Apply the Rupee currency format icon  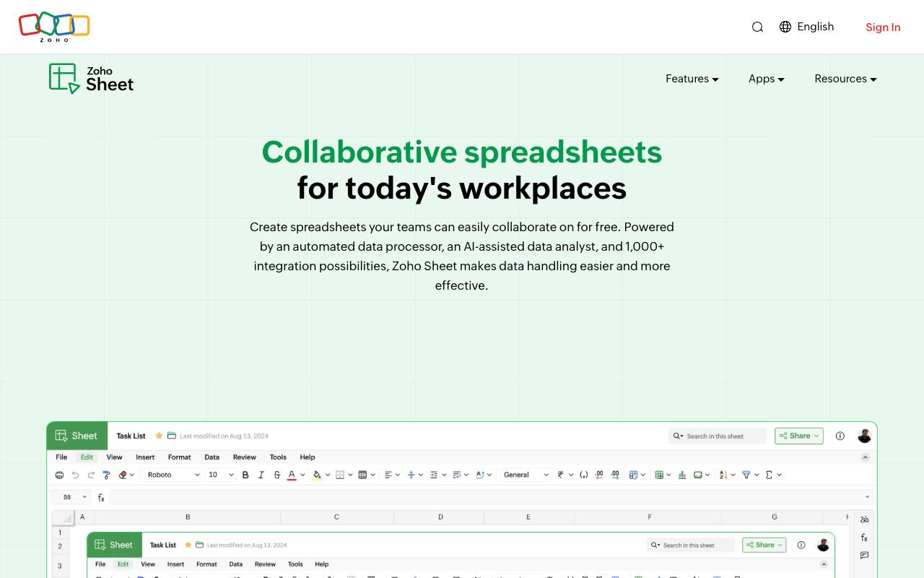(x=560, y=475)
